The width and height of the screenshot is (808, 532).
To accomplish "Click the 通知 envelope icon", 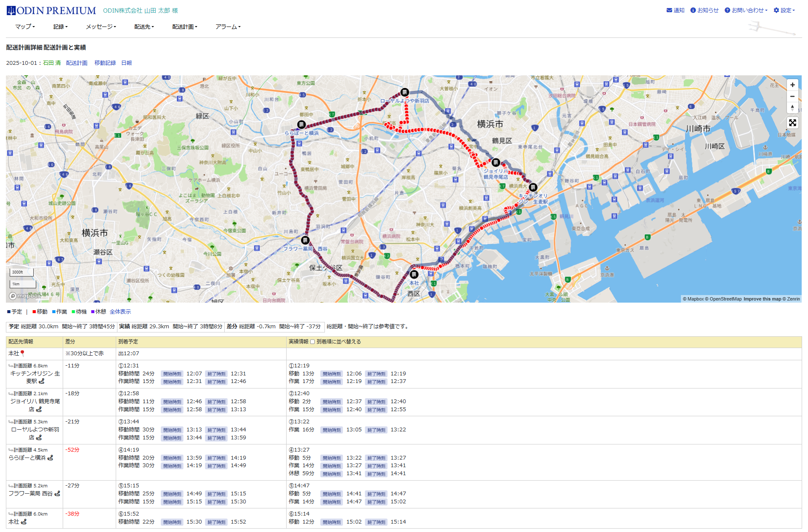I will (669, 10).
